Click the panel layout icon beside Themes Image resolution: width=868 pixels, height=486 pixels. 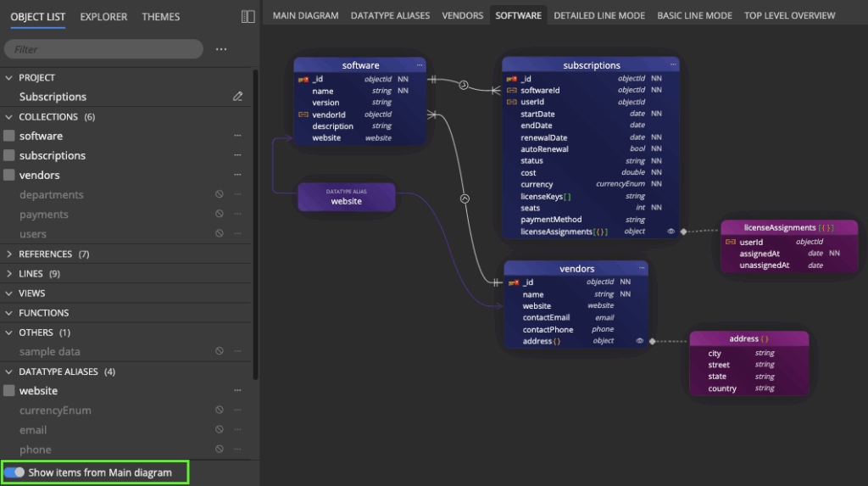pyautogui.click(x=248, y=16)
